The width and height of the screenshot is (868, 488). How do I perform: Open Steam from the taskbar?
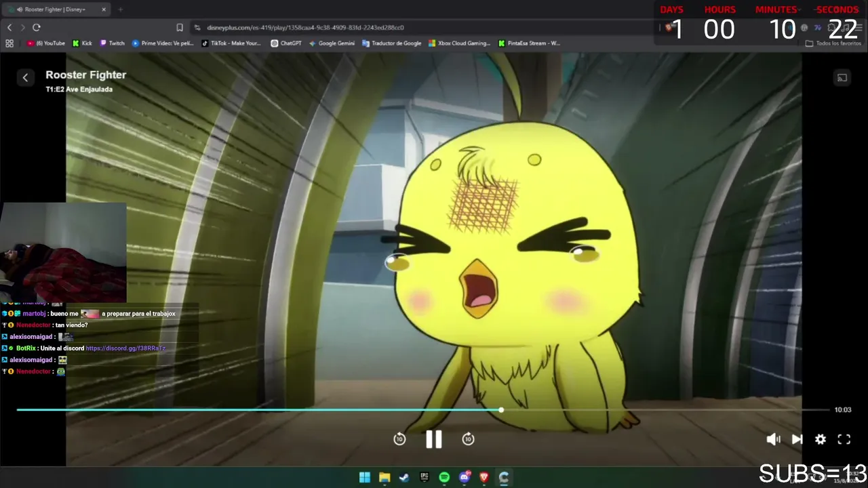coord(404,477)
